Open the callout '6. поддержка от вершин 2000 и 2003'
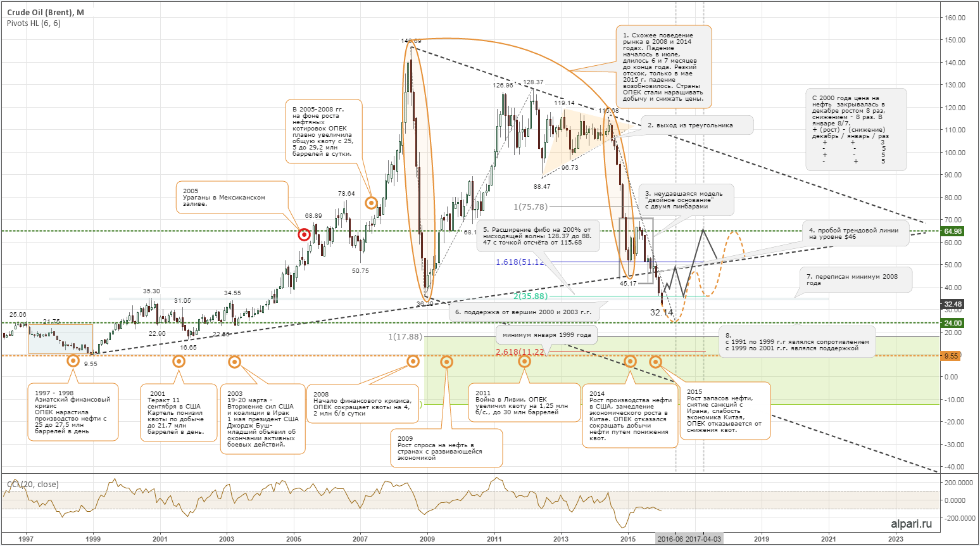Image resolution: width=980 pixels, height=546 pixels. coord(525,312)
